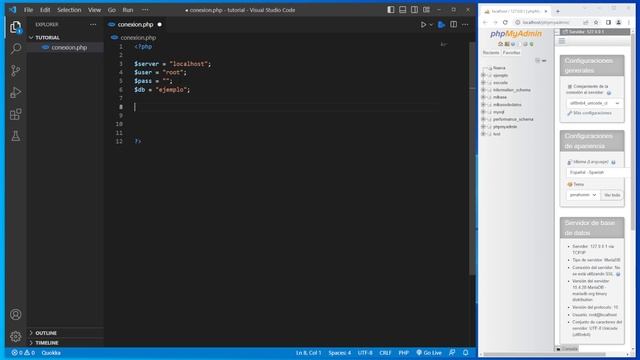Open the Explorer panel ellipsis actions
The width and height of the screenshot is (640, 360).
(x=93, y=24)
